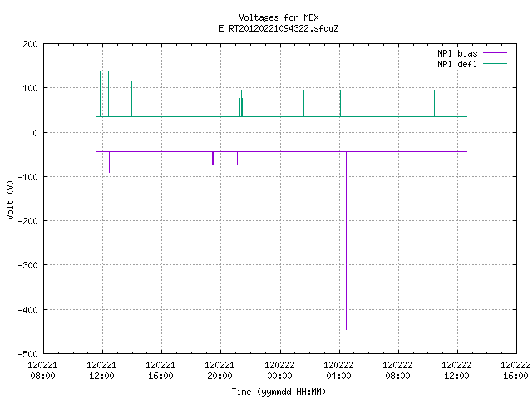The image size is (532, 399).
Task: Click the x-axis label 120221 20:00
Action: tap(219, 371)
